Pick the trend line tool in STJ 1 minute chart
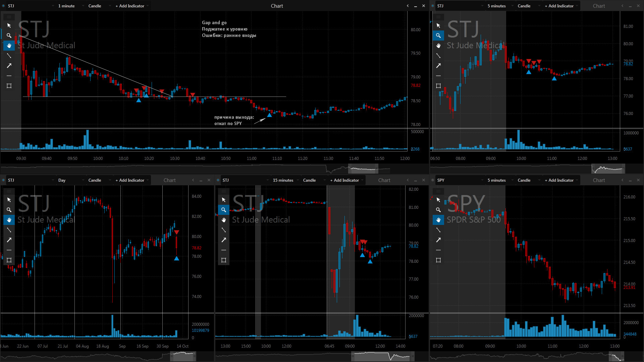The width and height of the screenshot is (644, 362). [9, 56]
